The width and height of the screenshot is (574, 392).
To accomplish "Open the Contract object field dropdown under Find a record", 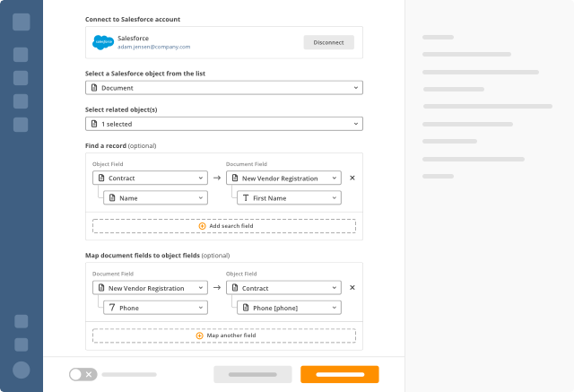I will [x=150, y=178].
